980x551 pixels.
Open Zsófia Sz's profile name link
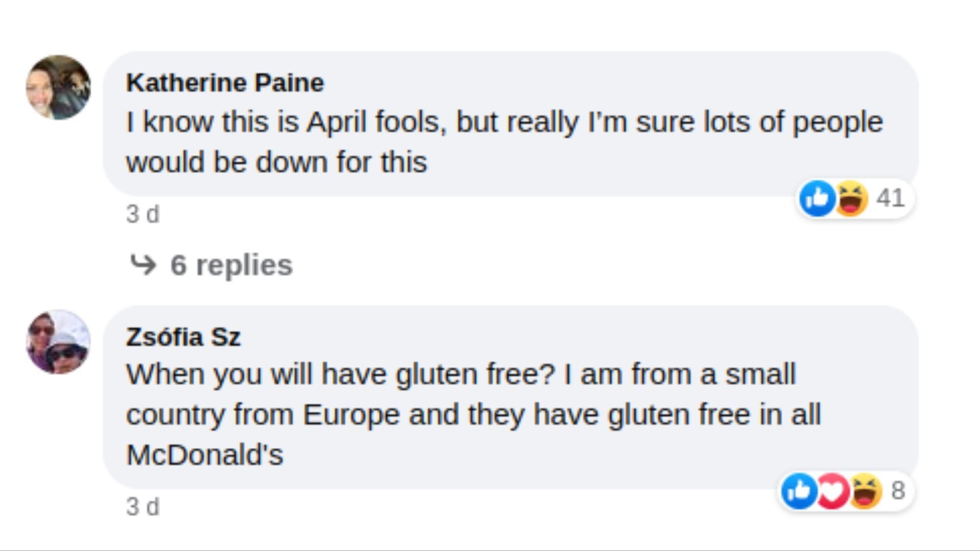tap(183, 337)
